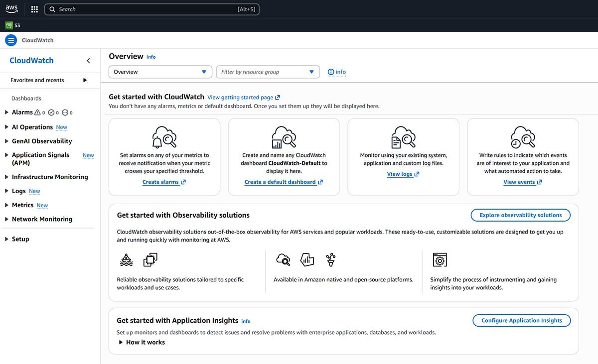Click the telescope funnel icon

(x=330, y=259)
